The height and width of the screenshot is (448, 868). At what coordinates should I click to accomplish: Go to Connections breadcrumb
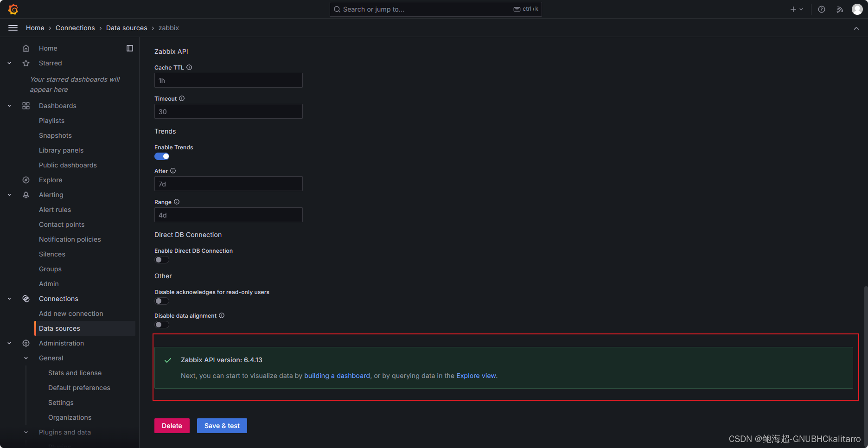click(75, 28)
